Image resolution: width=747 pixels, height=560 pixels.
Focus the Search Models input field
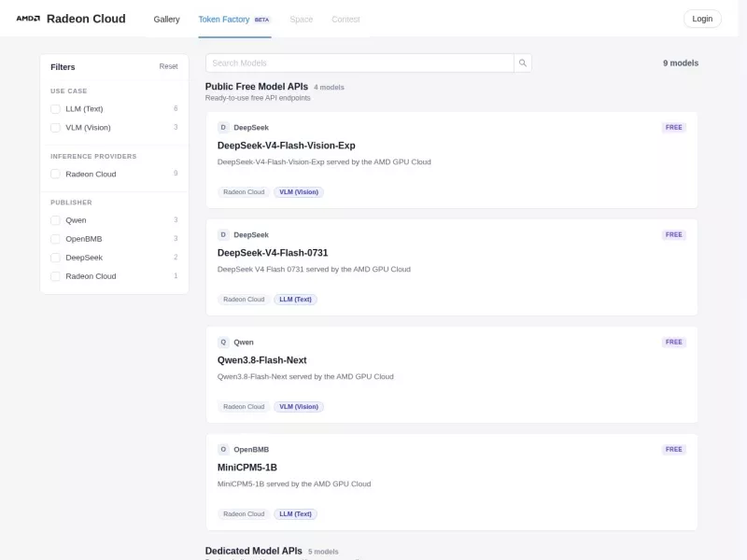(x=359, y=63)
